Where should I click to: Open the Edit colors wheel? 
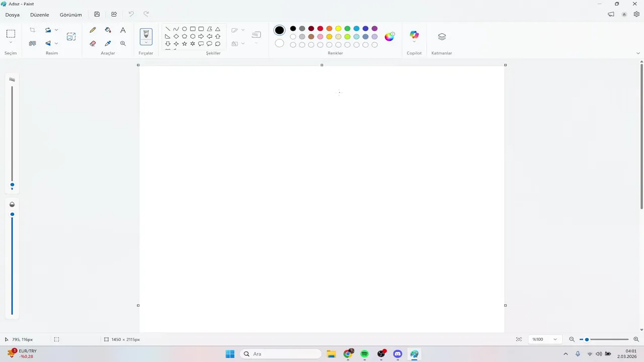point(390,36)
